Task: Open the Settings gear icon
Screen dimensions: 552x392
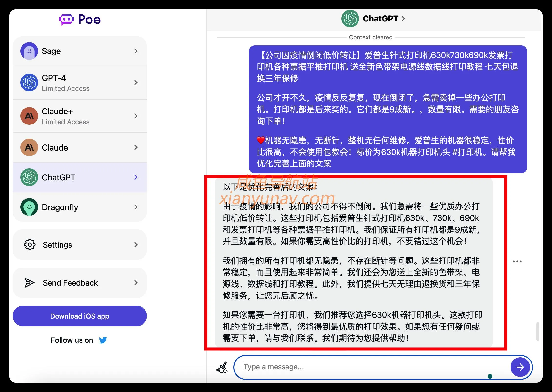Action: [29, 245]
